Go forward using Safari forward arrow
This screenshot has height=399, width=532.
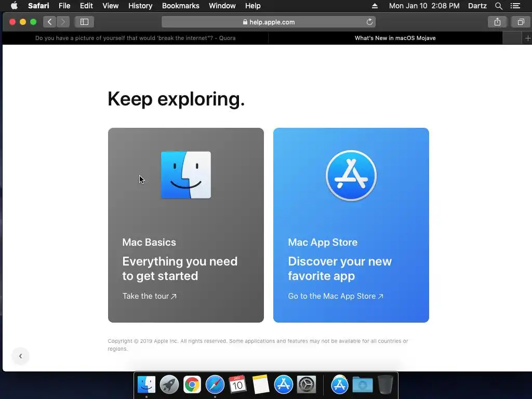(63, 22)
